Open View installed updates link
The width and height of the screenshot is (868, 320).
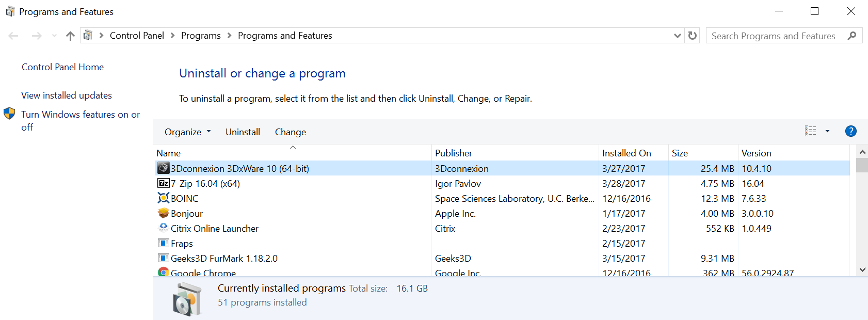coord(67,95)
